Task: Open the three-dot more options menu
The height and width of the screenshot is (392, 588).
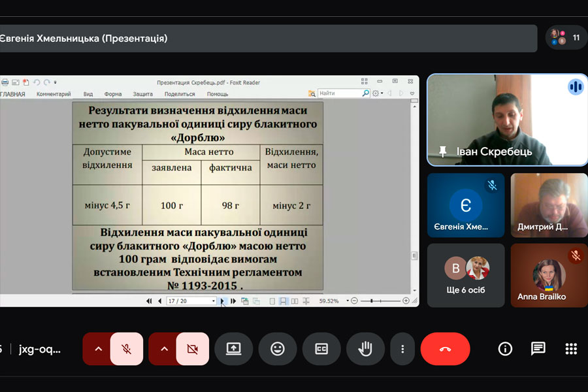Action: 402,349
